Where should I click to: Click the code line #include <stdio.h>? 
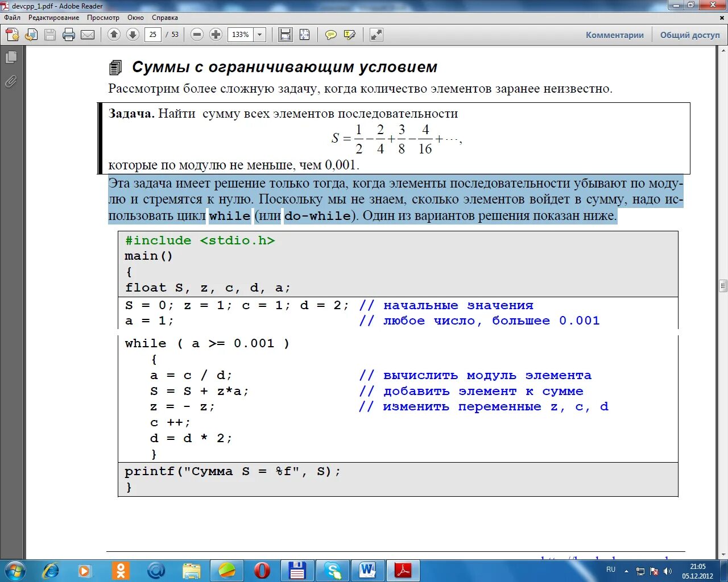point(200,240)
